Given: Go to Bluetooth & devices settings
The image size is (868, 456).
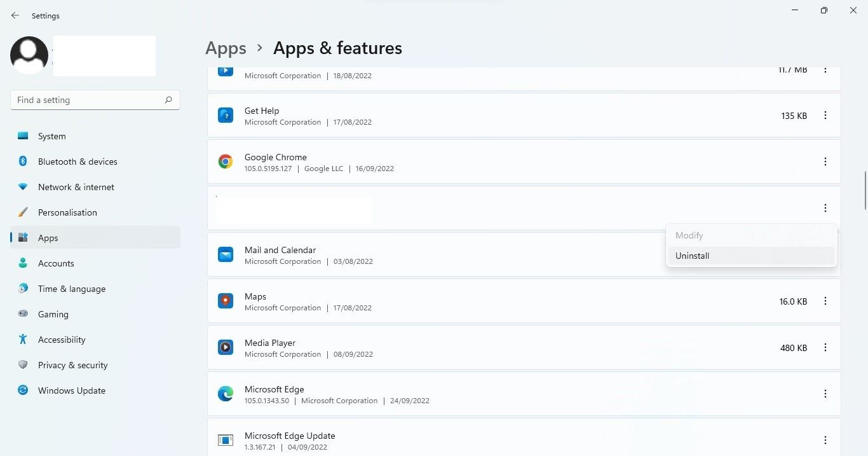Looking at the screenshot, I should [x=95, y=162].
